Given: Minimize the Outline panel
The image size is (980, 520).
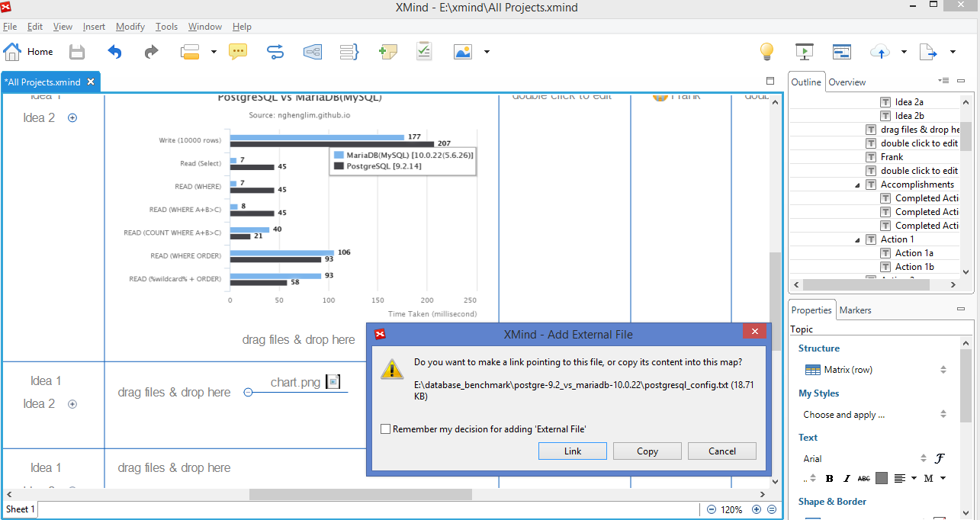Looking at the screenshot, I should point(961,80).
